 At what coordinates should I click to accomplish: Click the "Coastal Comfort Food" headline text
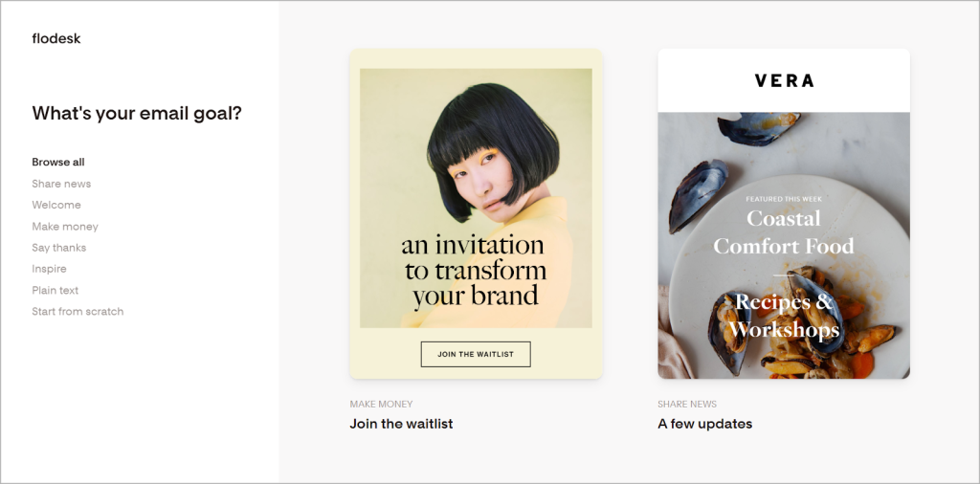[x=784, y=232]
